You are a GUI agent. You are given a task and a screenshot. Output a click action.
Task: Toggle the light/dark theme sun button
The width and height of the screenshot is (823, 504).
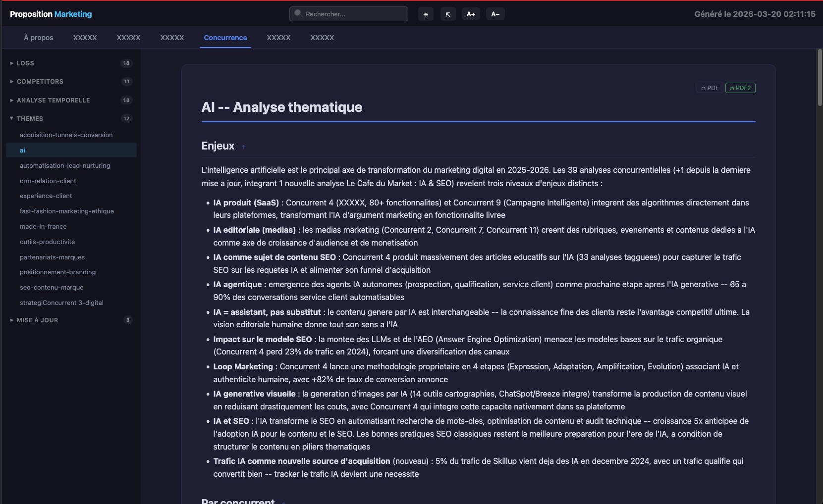tap(426, 14)
